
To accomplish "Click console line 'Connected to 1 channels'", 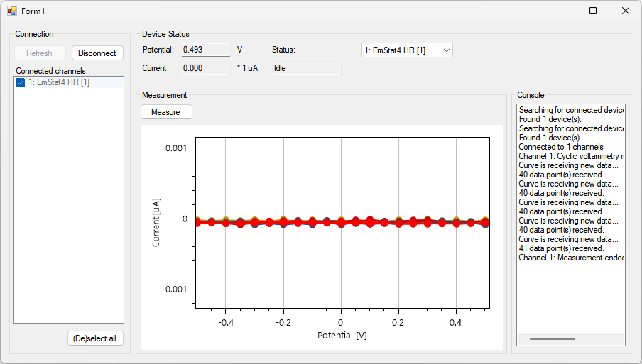I will [560, 147].
